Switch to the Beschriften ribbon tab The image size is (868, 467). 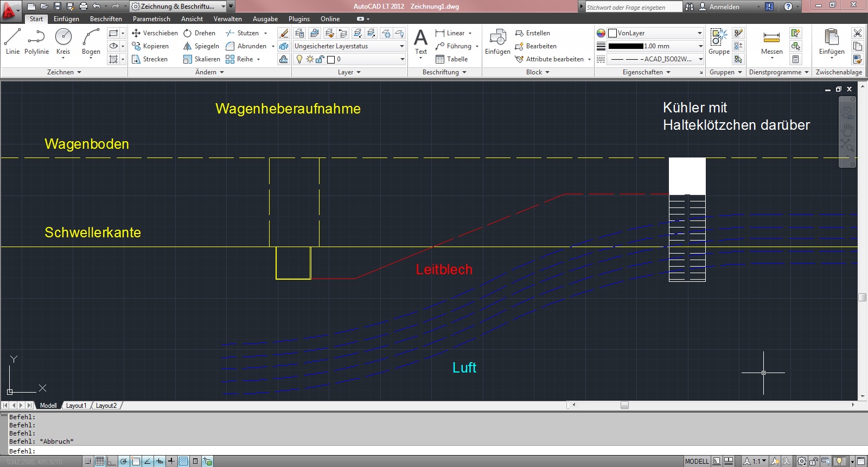click(x=106, y=19)
